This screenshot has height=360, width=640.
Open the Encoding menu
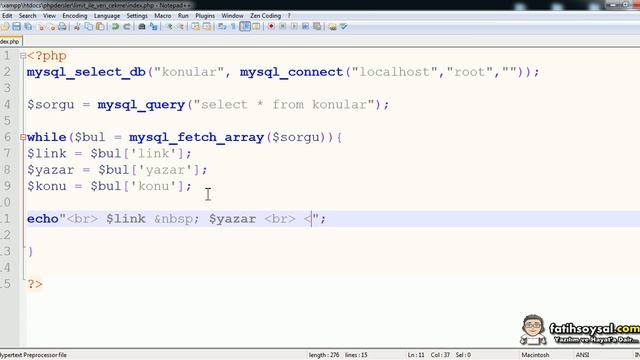(75, 16)
